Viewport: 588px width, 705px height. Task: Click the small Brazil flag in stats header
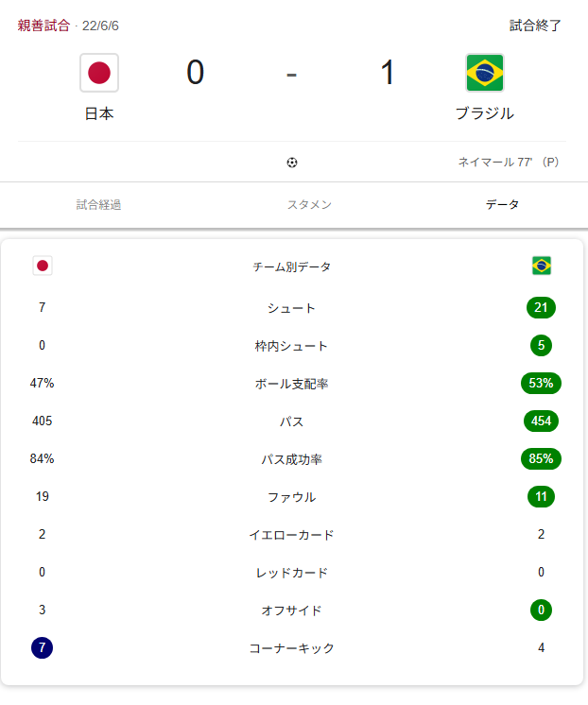pyautogui.click(x=542, y=266)
